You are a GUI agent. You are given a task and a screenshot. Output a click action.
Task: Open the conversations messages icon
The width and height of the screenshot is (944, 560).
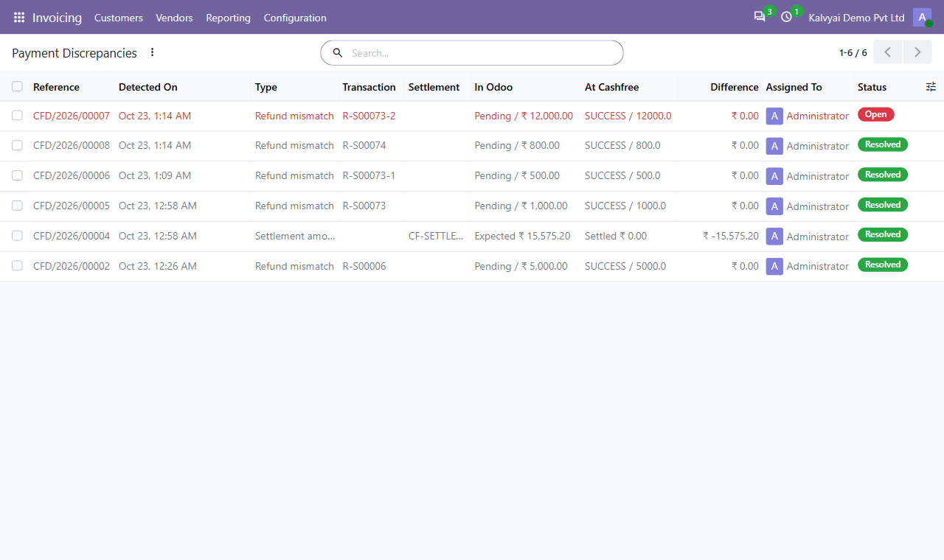coord(760,17)
